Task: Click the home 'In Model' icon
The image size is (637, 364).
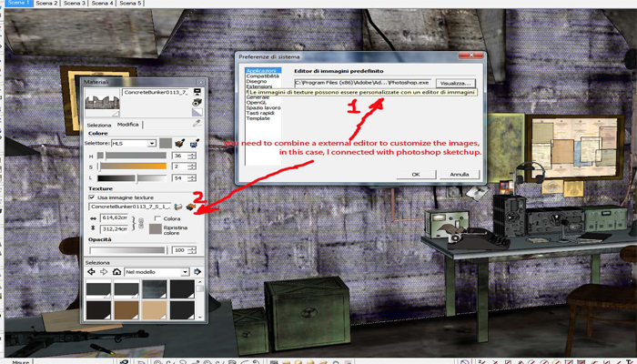Action: (116, 272)
